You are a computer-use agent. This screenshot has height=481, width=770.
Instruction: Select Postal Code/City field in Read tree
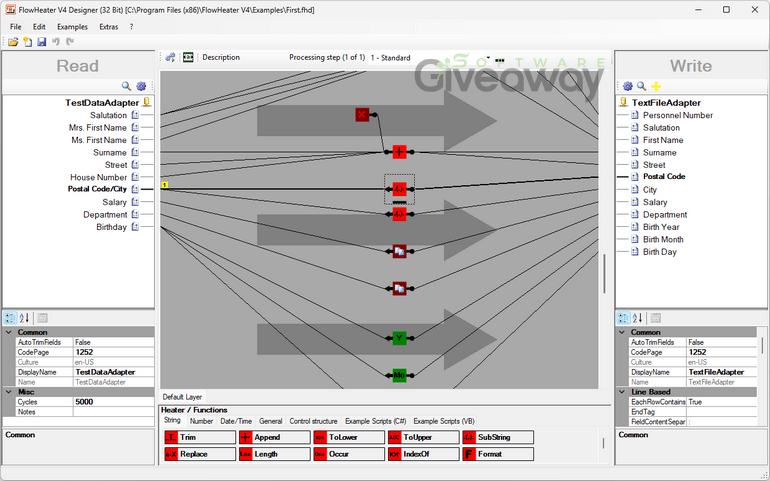coord(97,189)
